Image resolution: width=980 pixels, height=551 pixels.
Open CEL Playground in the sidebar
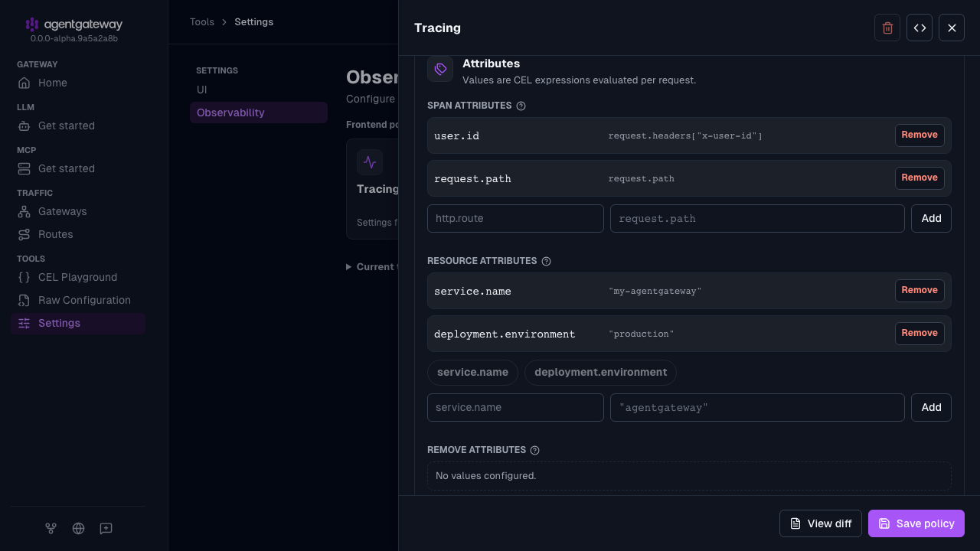click(x=78, y=277)
